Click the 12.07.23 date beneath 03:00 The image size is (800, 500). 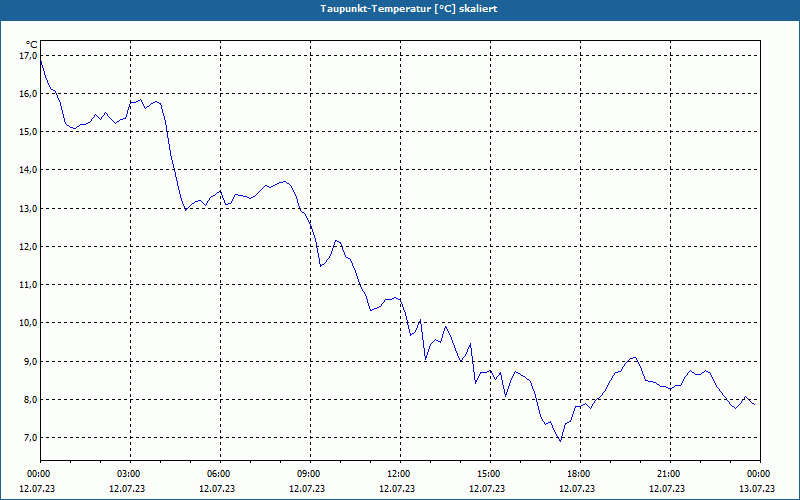pos(127,488)
